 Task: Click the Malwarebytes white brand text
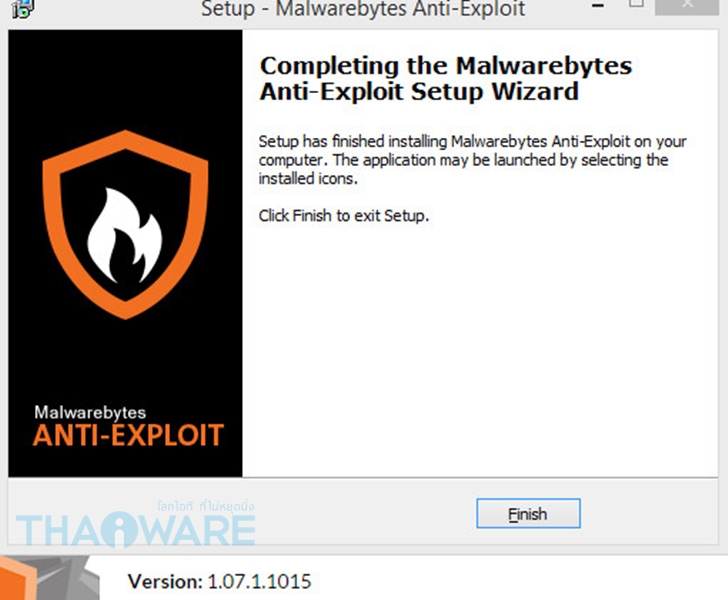coord(90,412)
